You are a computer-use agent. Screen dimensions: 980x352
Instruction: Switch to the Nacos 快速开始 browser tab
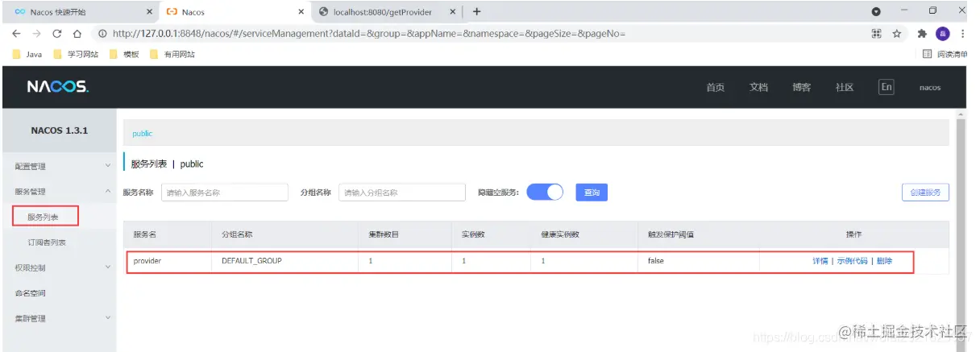pyautogui.click(x=81, y=12)
